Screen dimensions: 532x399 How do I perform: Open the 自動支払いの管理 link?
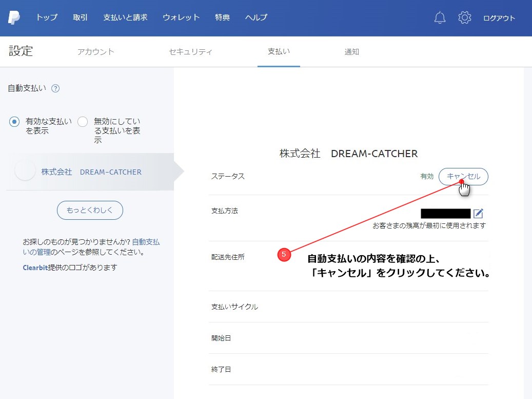(x=91, y=247)
